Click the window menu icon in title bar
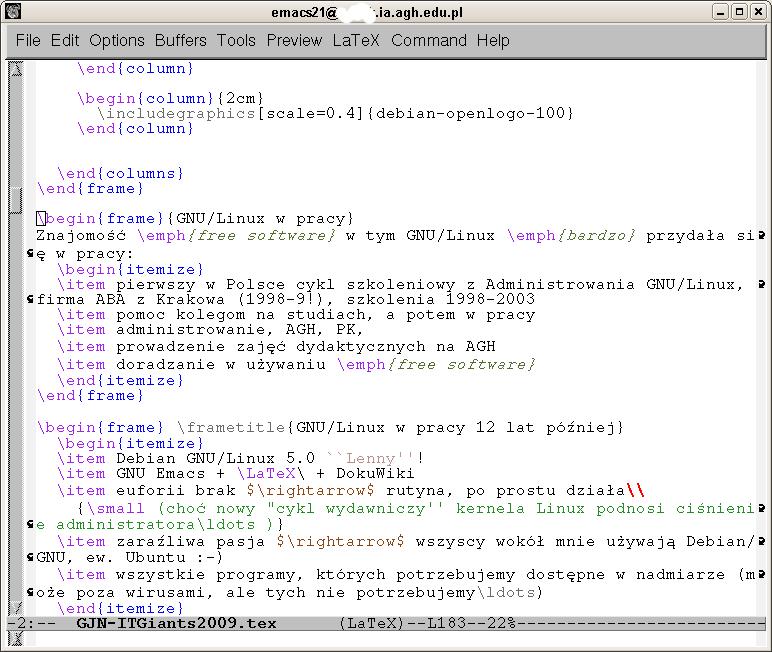This screenshot has width=772, height=652. [13, 11]
